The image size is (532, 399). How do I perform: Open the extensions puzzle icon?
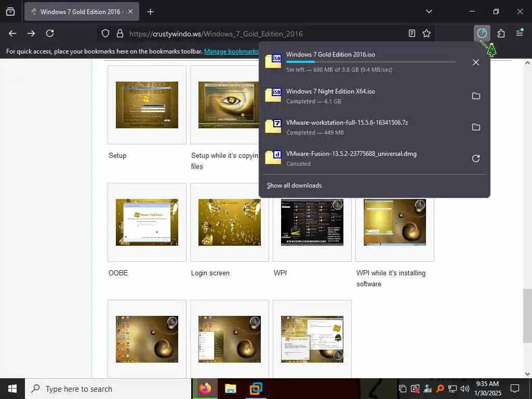501,33
